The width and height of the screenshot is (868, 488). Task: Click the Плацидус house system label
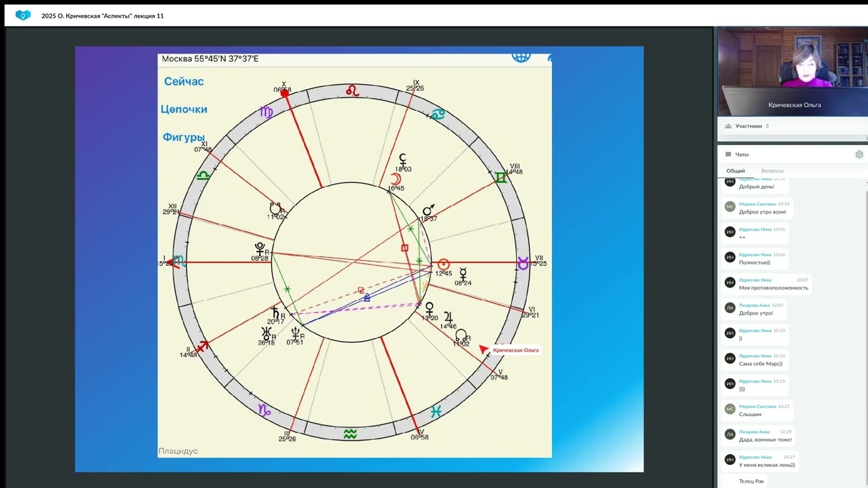pos(178,451)
